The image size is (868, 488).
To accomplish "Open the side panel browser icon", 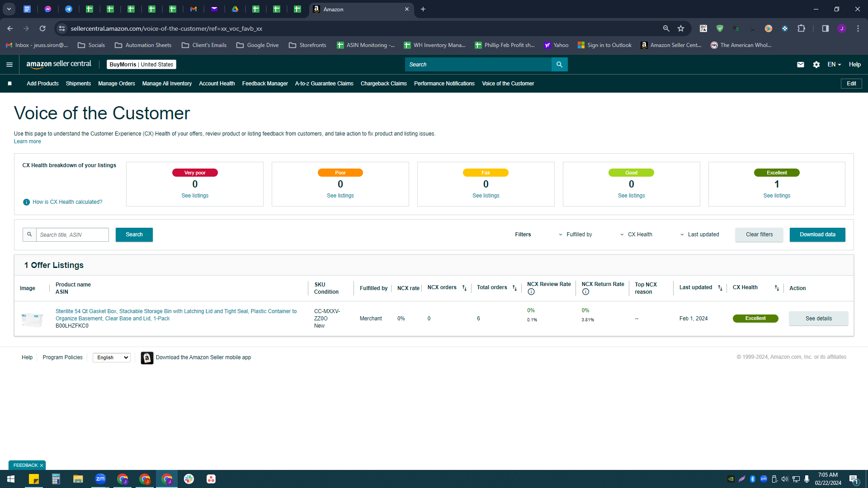I will click(x=825, y=28).
